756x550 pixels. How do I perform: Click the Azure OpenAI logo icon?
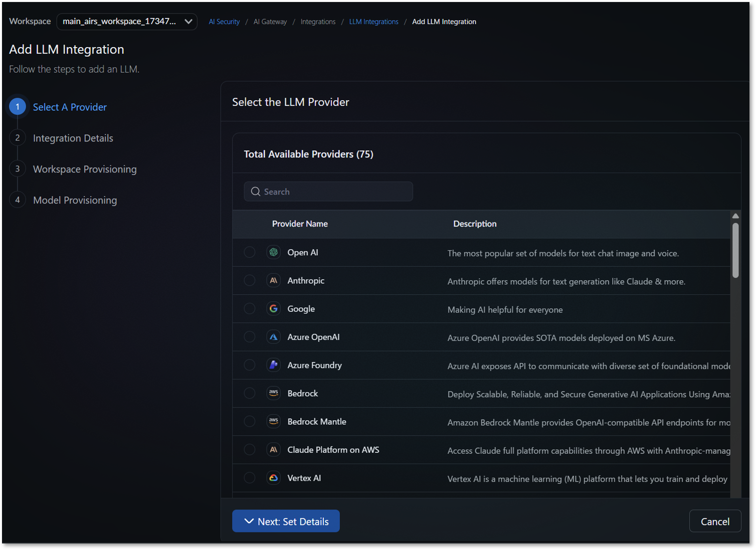pyautogui.click(x=273, y=337)
